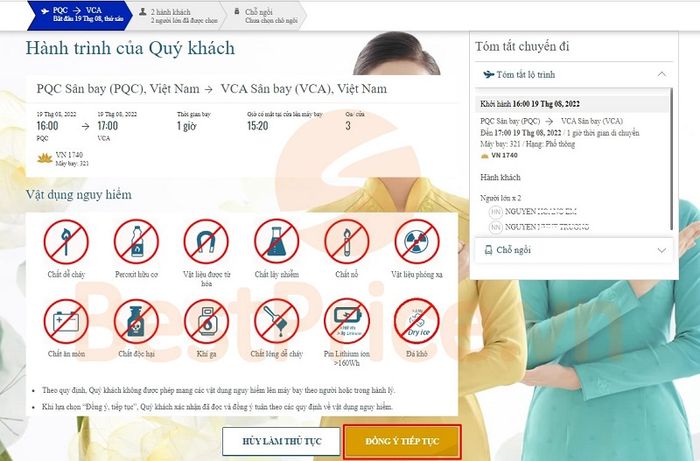Collapse the Tóm tắt lộ trình section
The width and height of the screenshot is (700, 461).
click(662, 74)
